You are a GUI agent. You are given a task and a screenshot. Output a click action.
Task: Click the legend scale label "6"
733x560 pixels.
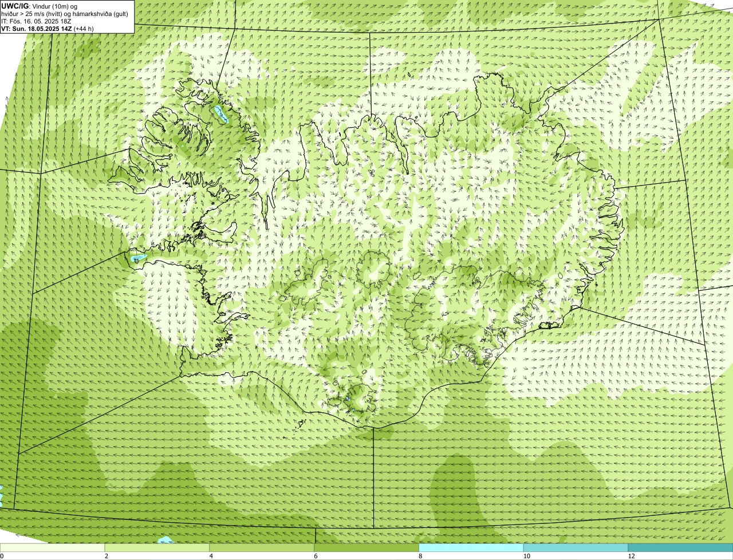pos(315,556)
